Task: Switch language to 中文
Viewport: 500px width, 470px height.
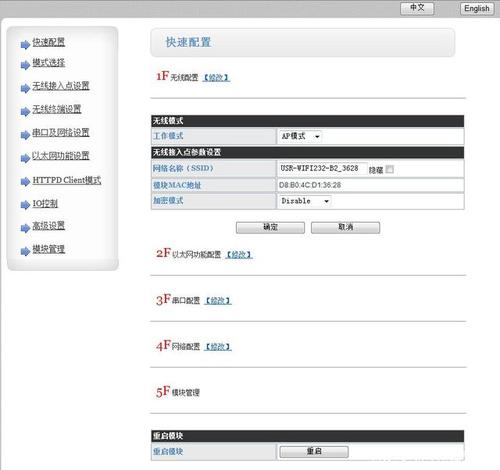Action: click(x=417, y=8)
